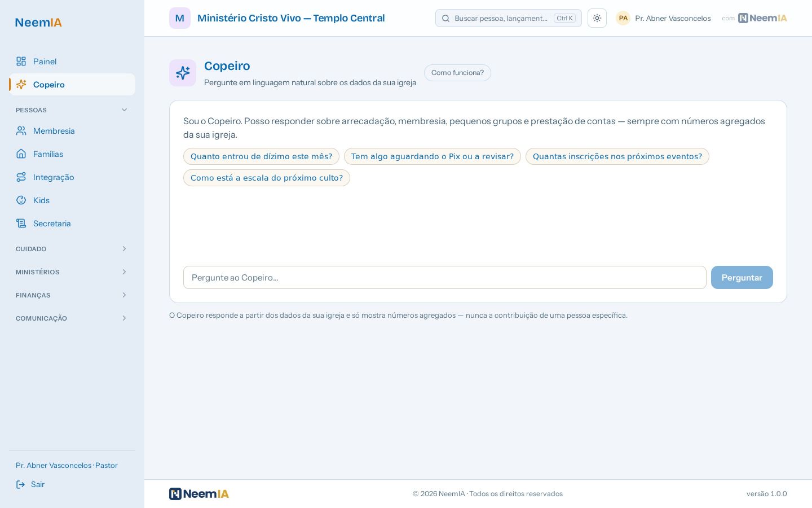Choose 'Quantas inscrições nos próximos eventos?' suggestion
The width and height of the screenshot is (812, 508).
point(617,156)
